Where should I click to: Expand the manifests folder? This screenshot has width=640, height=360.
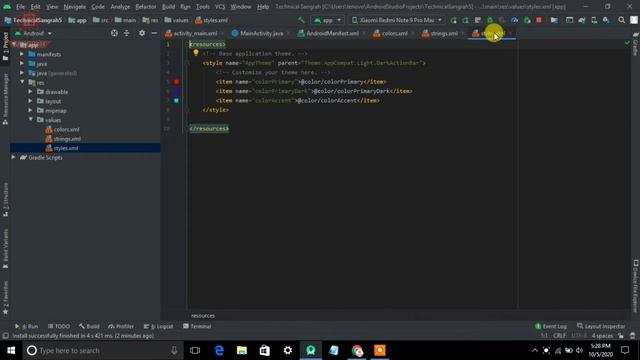[x=22, y=54]
